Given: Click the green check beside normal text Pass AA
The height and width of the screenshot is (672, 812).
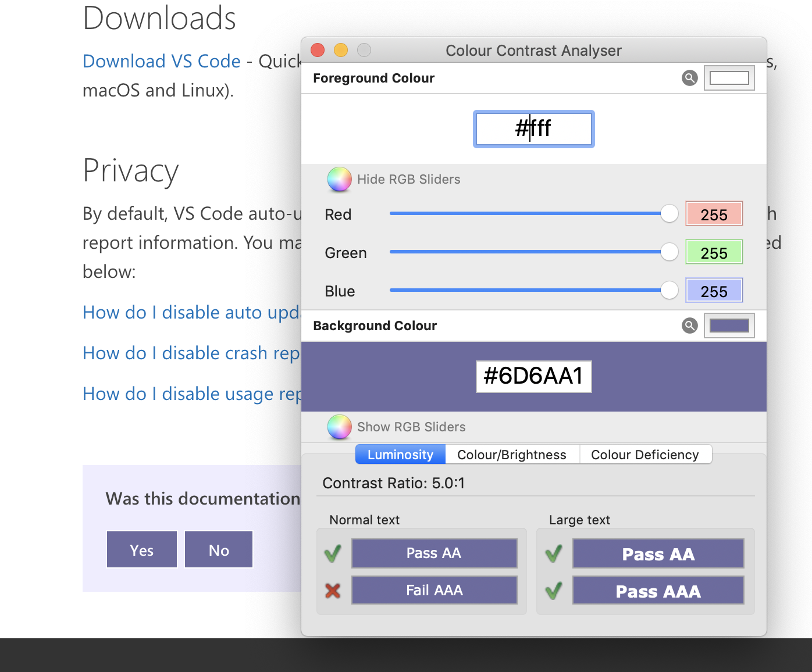Looking at the screenshot, I should 333,553.
